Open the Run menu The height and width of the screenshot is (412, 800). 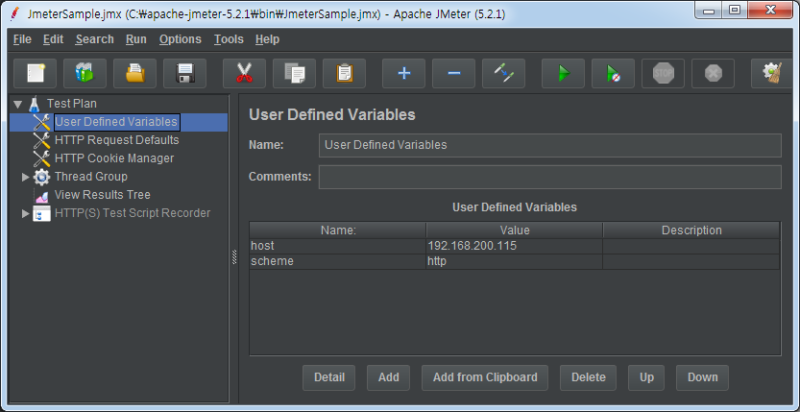pyautogui.click(x=136, y=39)
